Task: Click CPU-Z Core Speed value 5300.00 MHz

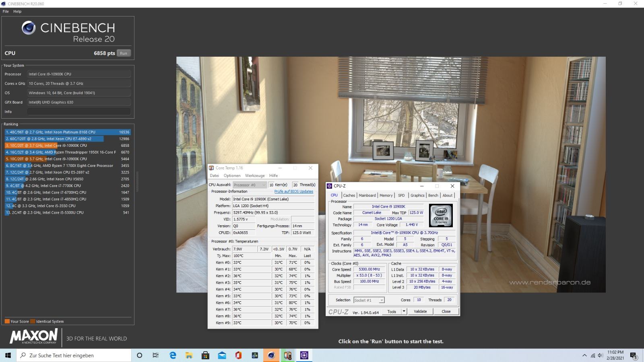Action: [x=369, y=269]
